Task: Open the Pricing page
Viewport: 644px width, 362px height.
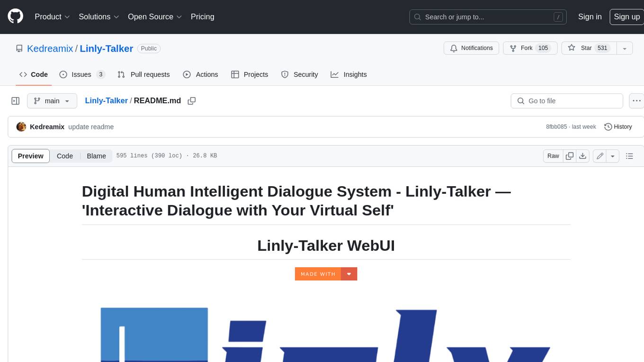Action: pyautogui.click(x=202, y=17)
